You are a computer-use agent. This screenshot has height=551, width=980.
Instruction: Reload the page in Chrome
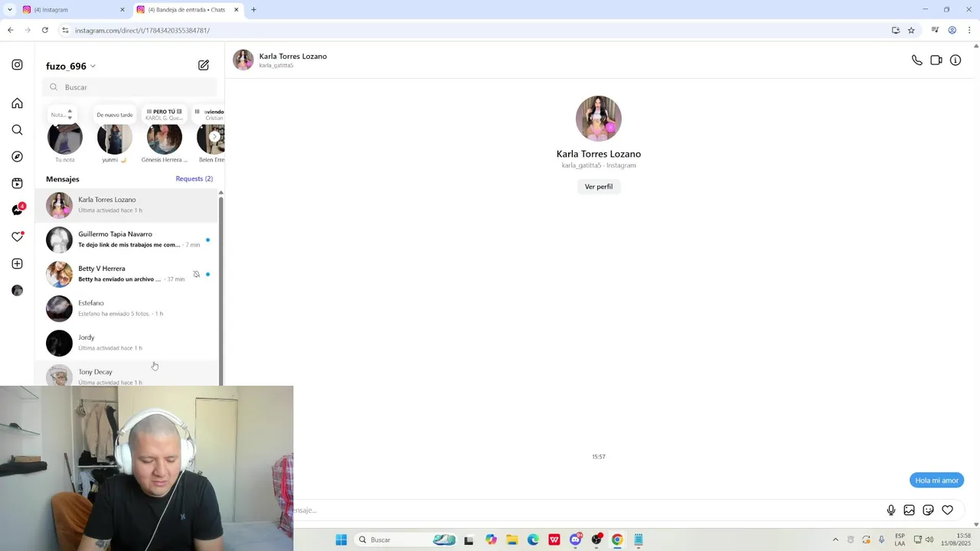click(45, 31)
